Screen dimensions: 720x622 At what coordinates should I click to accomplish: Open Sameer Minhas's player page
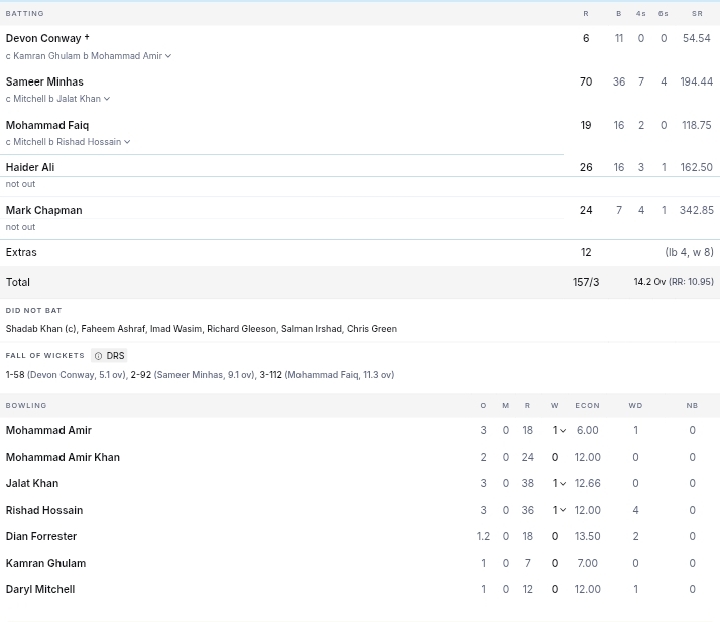pyautogui.click(x=45, y=82)
